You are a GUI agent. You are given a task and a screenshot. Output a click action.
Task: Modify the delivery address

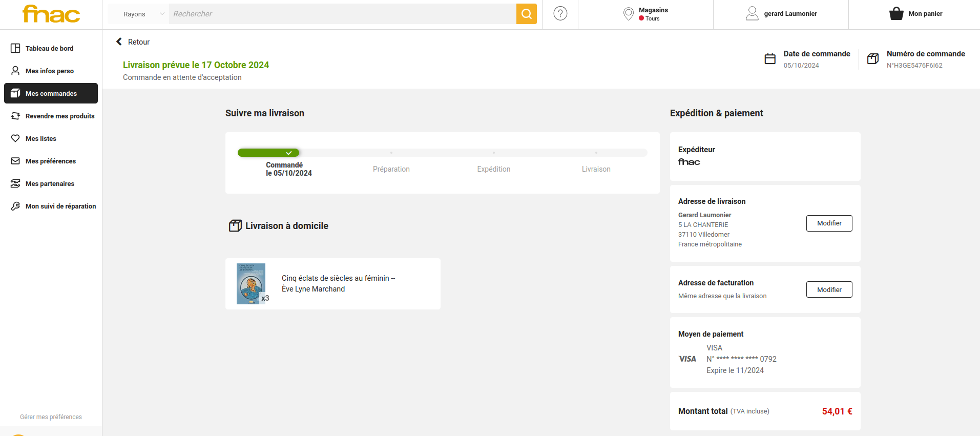tap(829, 223)
